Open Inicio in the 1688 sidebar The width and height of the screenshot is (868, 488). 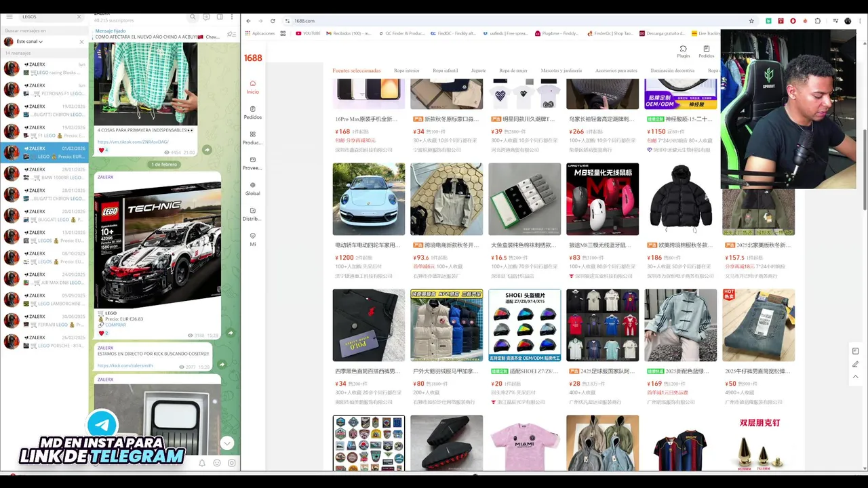(253, 86)
